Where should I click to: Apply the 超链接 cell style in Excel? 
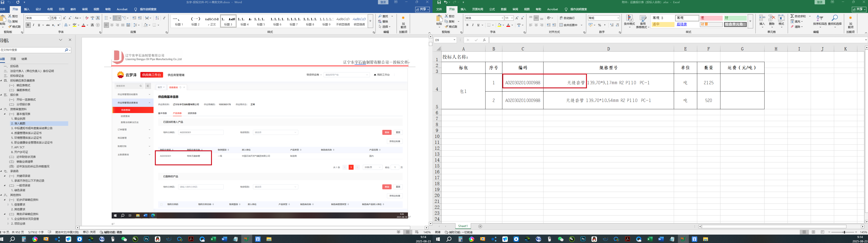pyautogui.click(x=687, y=24)
